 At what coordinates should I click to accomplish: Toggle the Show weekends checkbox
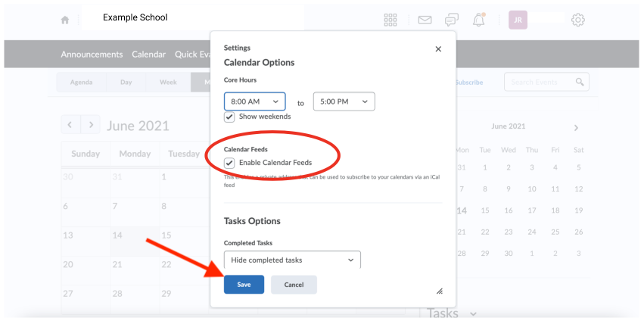tap(229, 117)
